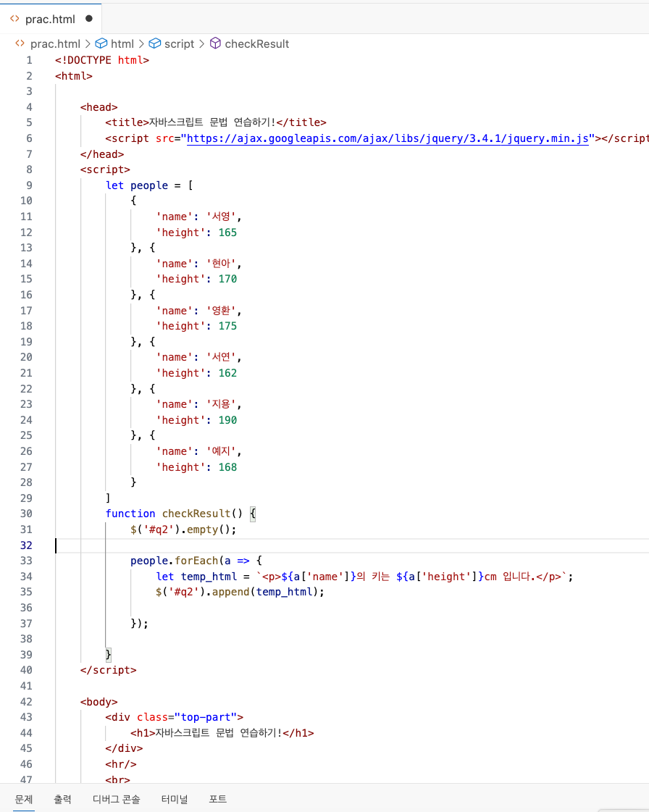Click the name value '예지'
The image size is (649, 812).
tap(221, 451)
